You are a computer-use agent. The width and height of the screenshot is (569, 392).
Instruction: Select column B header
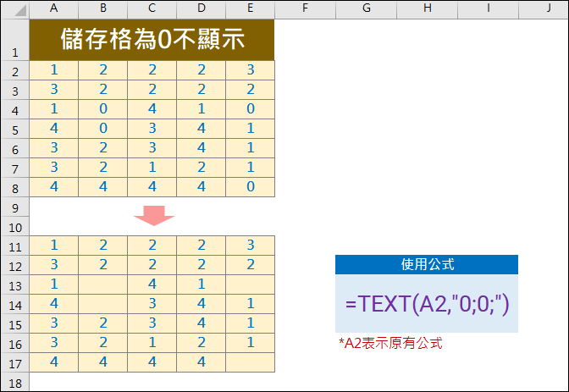(x=103, y=9)
